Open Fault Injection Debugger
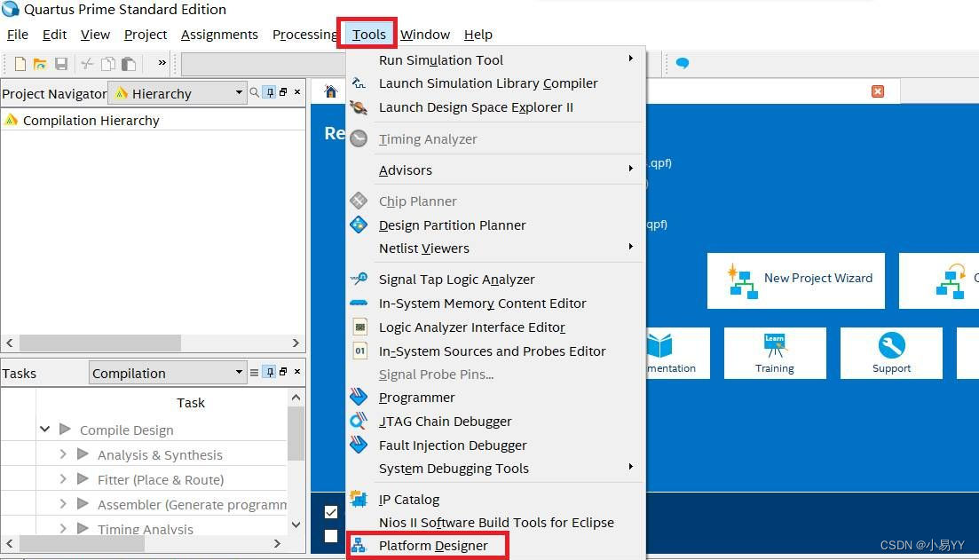This screenshot has height=560, width=979. pos(496,446)
